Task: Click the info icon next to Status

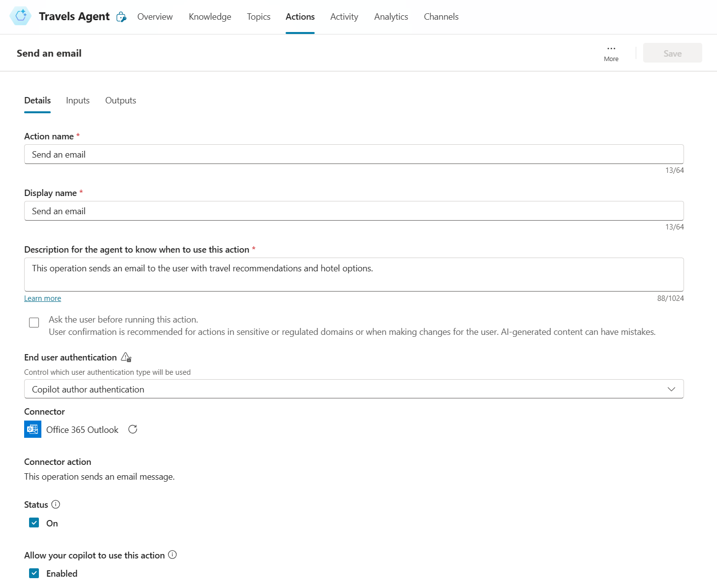Action: coord(56,504)
